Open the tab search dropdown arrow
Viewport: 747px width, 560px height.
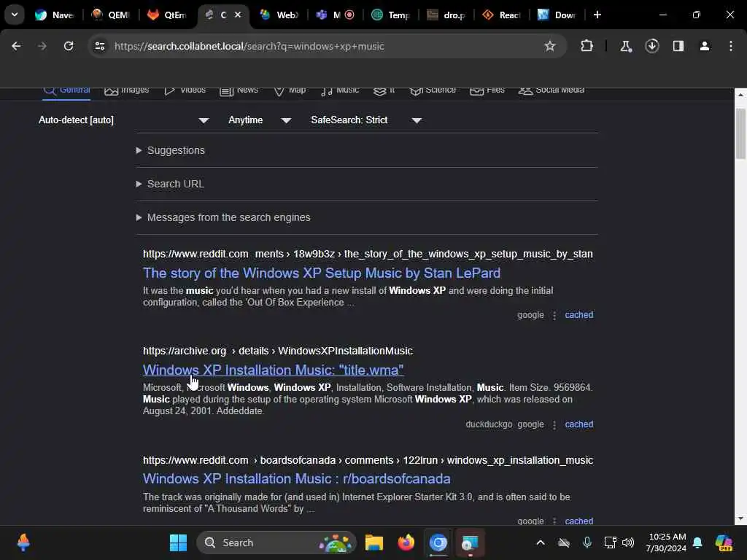pyautogui.click(x=15, y=15)
